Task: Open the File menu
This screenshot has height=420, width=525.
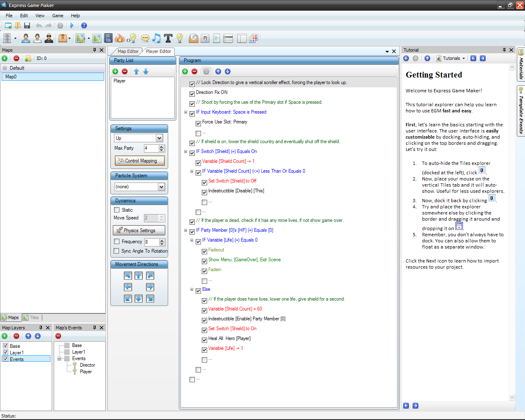Action: 9,16
